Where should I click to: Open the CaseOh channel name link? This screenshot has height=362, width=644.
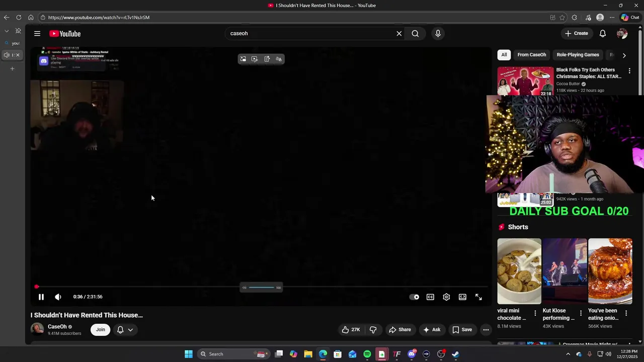[57, 327]
